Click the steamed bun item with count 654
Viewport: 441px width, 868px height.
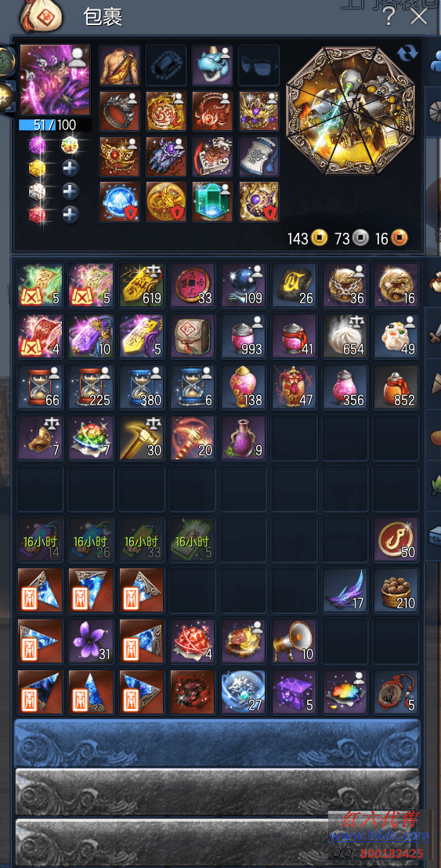point(345,336)
